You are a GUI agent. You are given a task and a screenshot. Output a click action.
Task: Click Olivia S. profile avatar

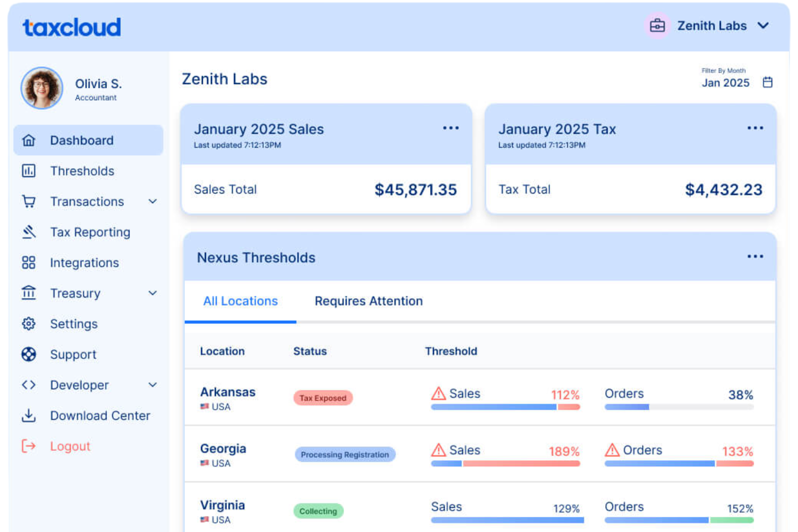(x=42, y=88)
